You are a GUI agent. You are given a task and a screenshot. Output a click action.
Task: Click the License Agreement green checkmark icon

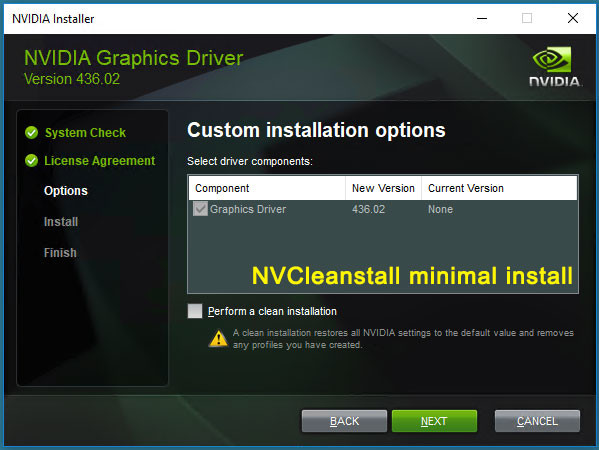(31, 161)
